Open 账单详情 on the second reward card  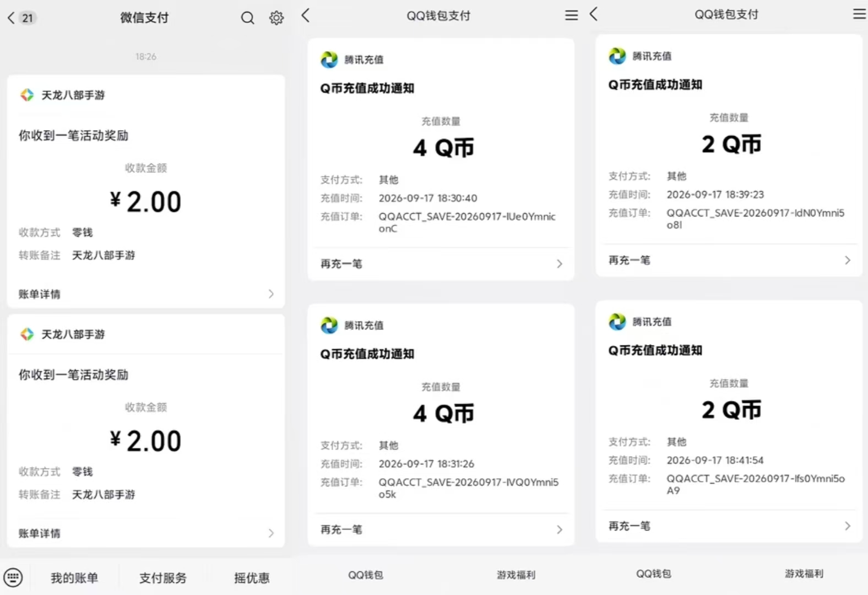[146, 533]
